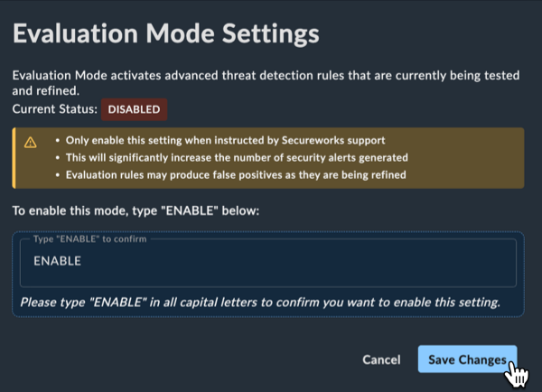Viewport: 542px width, 392px height.
Task: Click the typed ENABLE text in field
Action: (x=58, y=261)
